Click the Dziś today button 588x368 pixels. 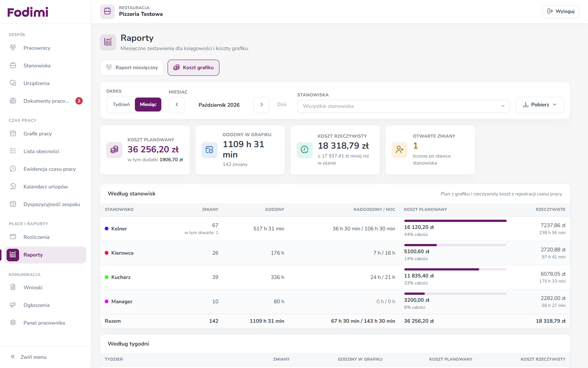[282, 105]
